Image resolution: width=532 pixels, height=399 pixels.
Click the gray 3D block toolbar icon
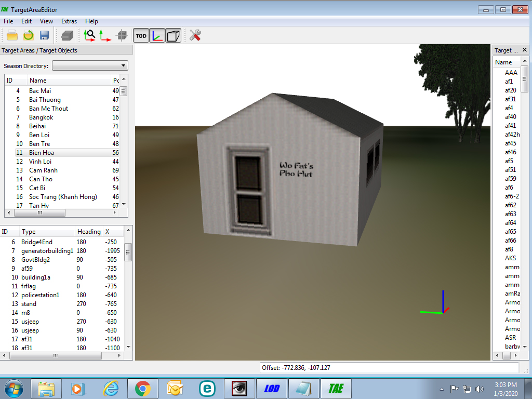[x=67, y=35]
